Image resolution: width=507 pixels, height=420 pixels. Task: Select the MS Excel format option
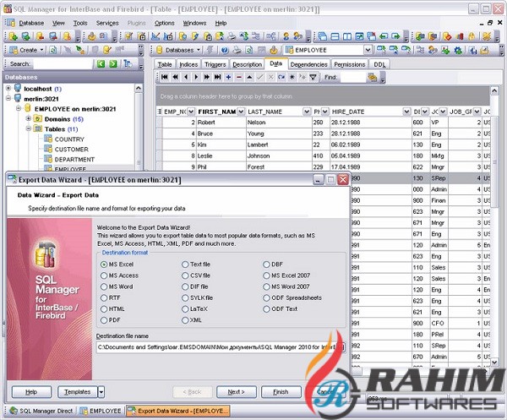coord(117,265)
